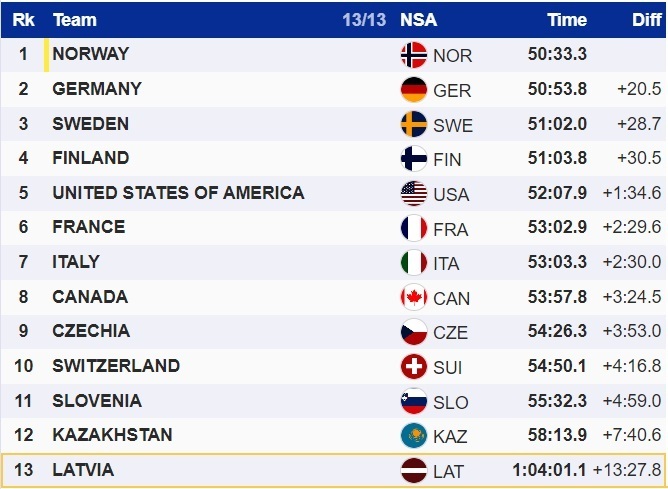Sort by the Diff column header
This screenshot has width=668, height=489.
tap(647, 20)
